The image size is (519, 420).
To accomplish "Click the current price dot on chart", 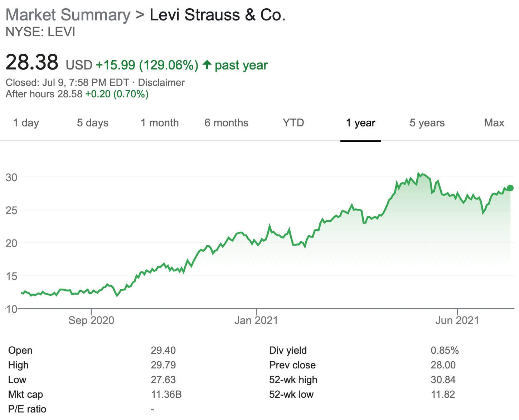I will (x=510, y=188).
